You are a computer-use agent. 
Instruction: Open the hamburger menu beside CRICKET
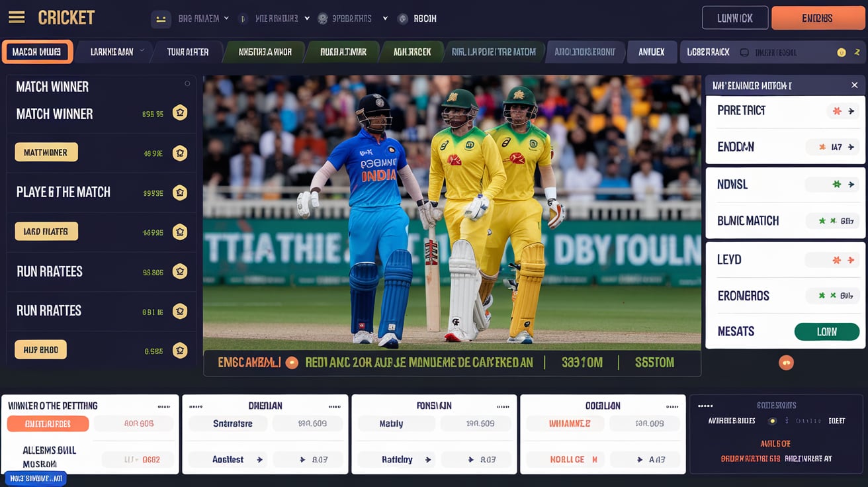click(x=17, y=18)
